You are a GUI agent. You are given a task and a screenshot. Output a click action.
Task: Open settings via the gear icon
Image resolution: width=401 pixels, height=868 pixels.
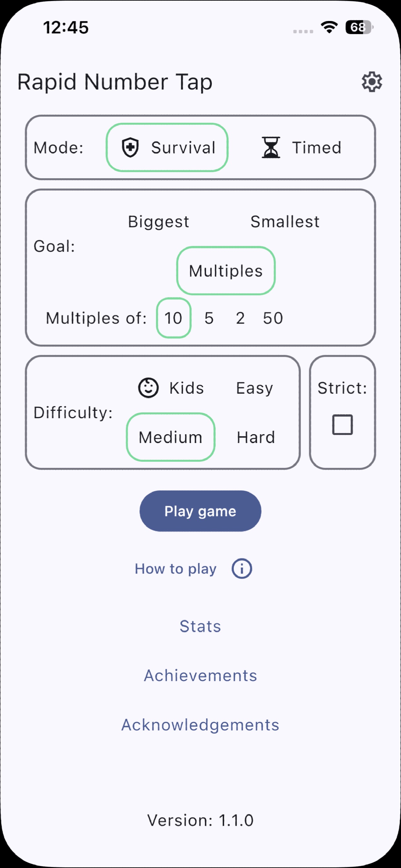pyautogui.click(x=372, y=82)
